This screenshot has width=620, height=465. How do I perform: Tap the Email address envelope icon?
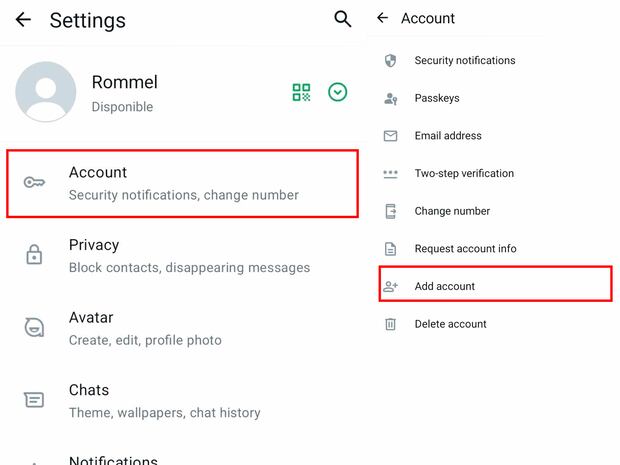[391, 136]
